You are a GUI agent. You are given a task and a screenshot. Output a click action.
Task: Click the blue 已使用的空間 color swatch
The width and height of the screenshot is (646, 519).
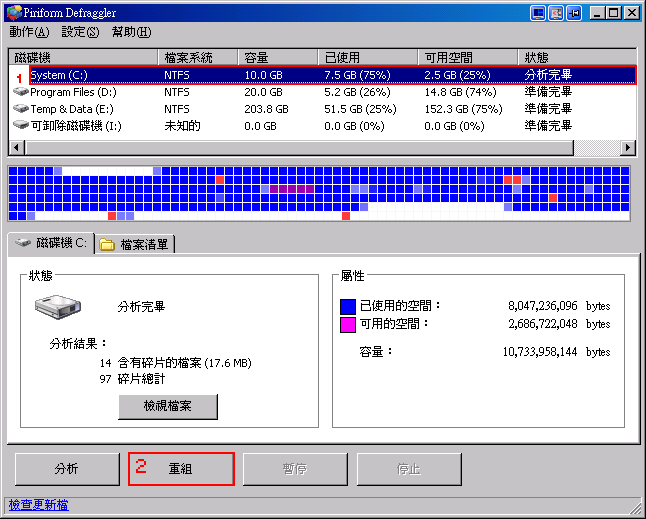348,307
